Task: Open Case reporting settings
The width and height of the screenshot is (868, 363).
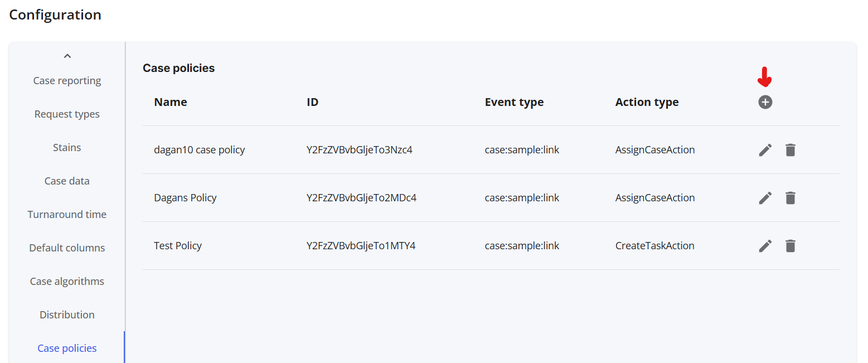Action: coord(67,81)
